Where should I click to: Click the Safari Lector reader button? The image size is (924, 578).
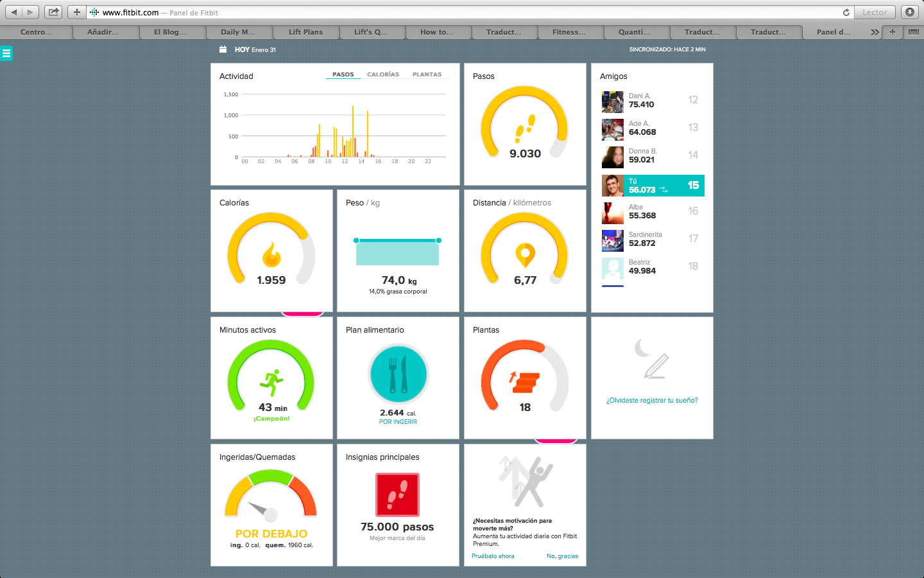pyautogui.click(x=874, y=12)
